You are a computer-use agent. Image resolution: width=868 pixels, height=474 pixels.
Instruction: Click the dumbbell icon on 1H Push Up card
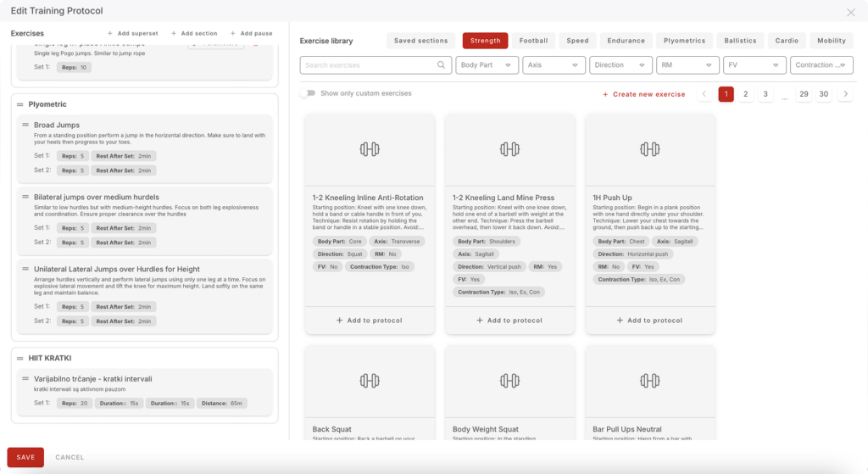click(649, 149)
